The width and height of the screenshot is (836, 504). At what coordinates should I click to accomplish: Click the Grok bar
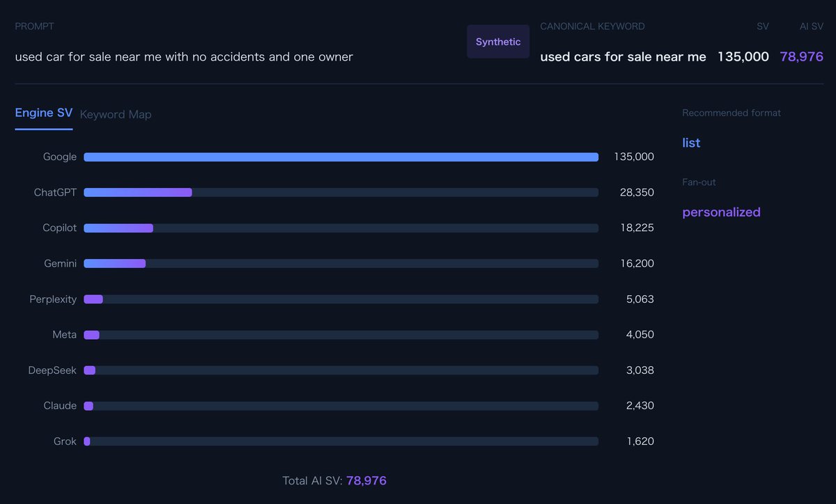click(x=341, y=441)
